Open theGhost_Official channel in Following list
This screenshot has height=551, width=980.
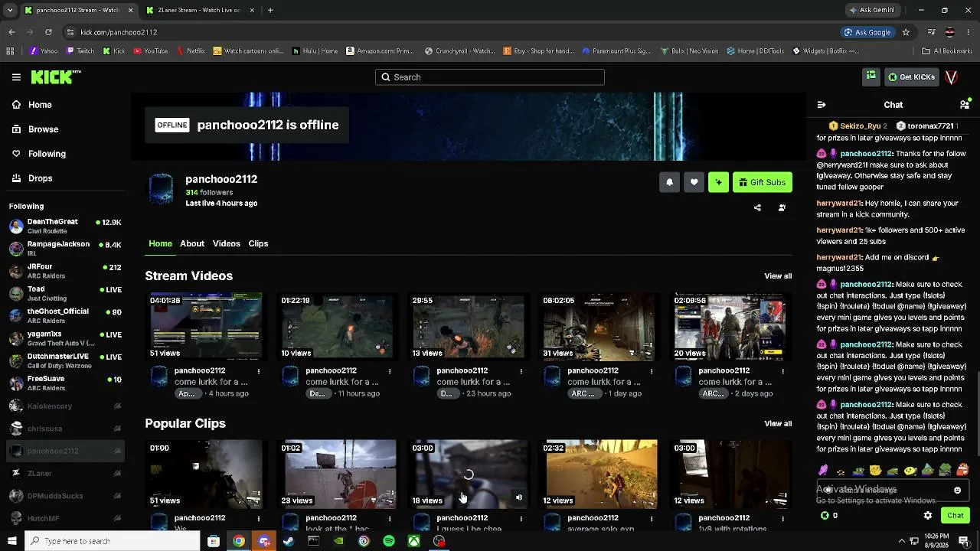pos(65,315)
